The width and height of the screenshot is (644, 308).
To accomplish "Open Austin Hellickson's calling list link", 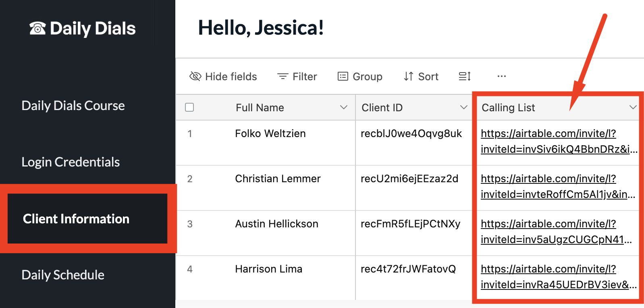I will click(556, 231).
